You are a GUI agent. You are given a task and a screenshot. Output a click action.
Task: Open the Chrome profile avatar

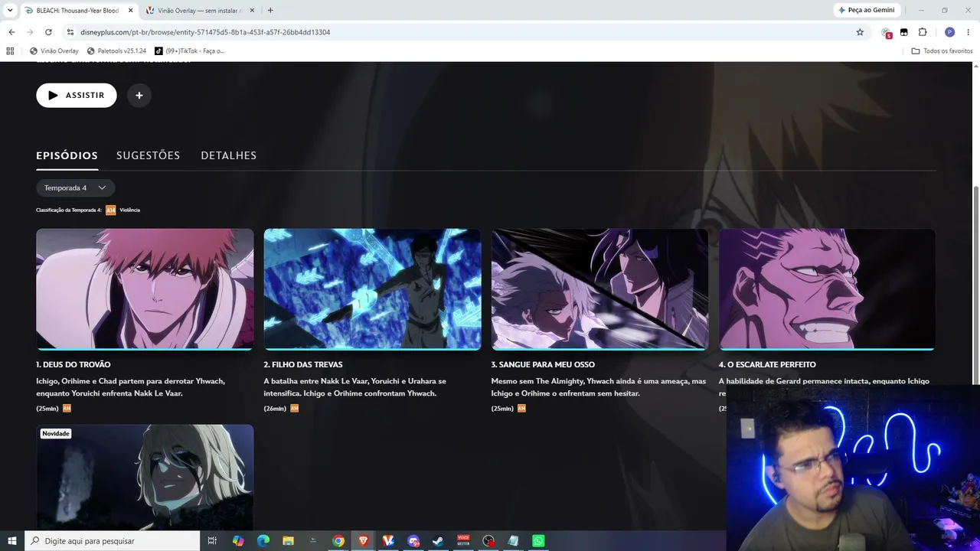(950, 32)
